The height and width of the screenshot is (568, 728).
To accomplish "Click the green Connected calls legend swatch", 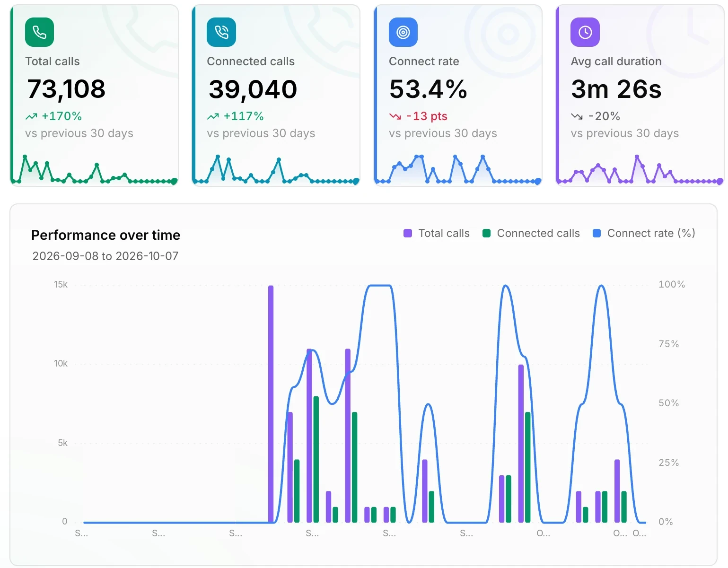I will pyautogui.click(x=486, y=233).
